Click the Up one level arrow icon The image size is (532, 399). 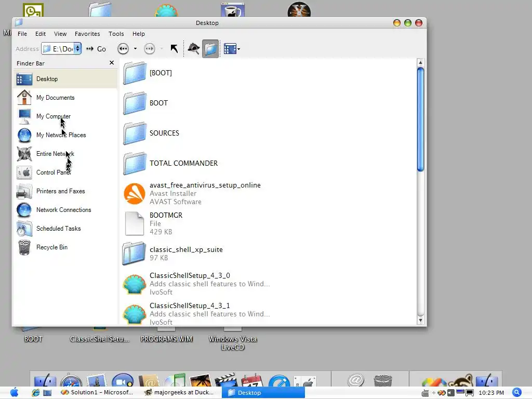coord(174,49)
